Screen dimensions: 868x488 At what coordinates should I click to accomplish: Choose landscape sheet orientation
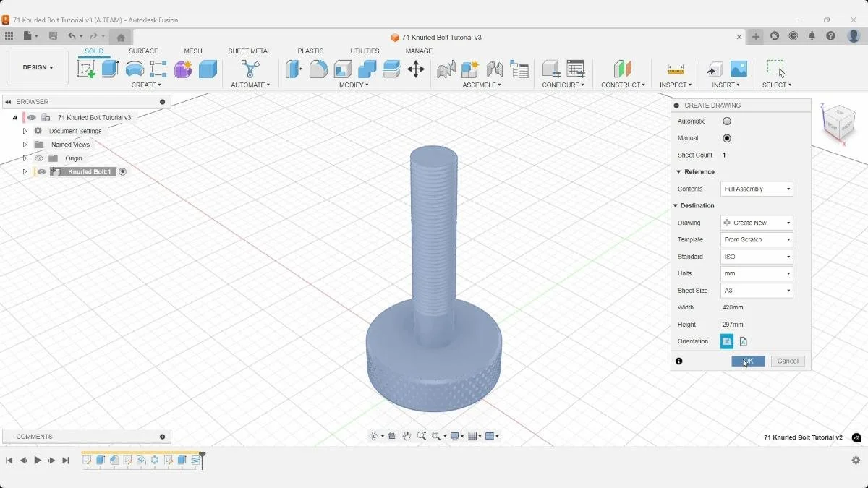[x=727, y=341]
